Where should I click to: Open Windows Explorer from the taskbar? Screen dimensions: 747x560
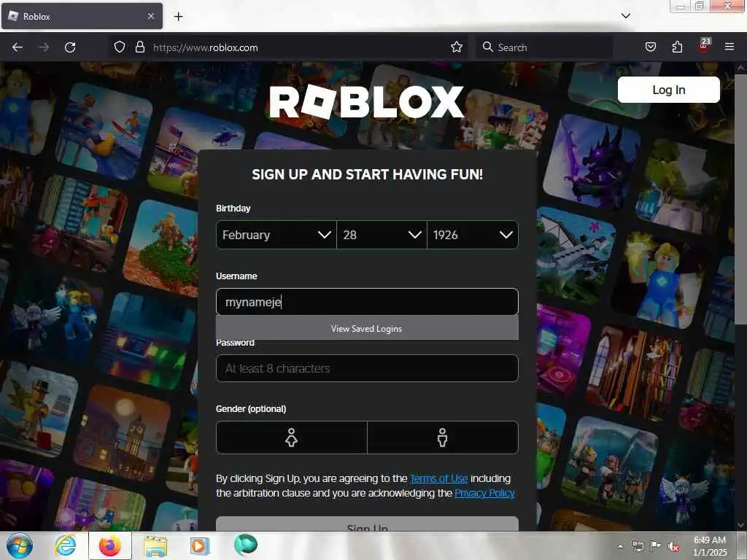[x=155, y=545]
